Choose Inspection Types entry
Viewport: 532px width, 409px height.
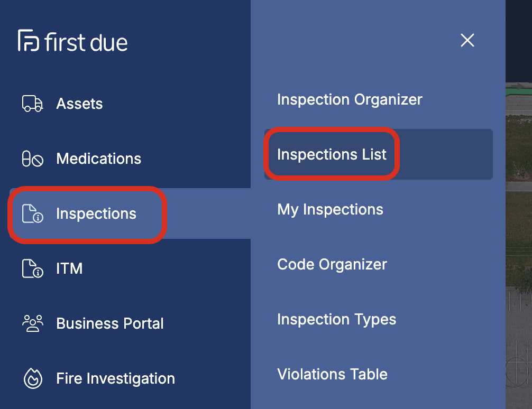point(336,319)
